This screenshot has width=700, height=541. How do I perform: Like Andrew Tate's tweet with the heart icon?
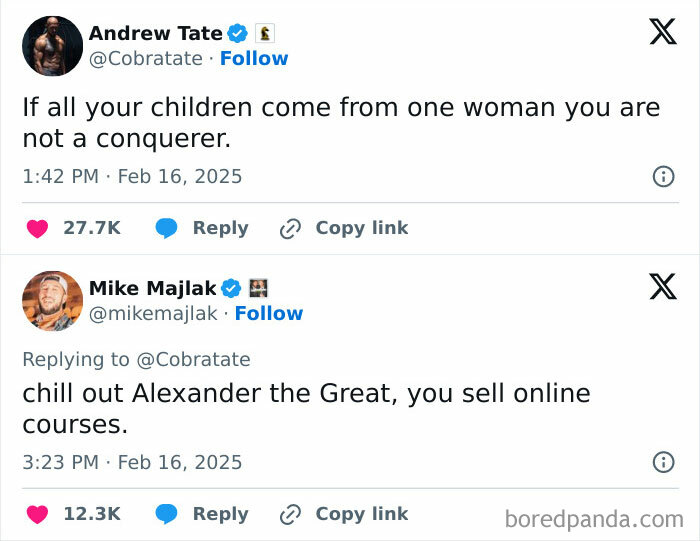point(38,229)
